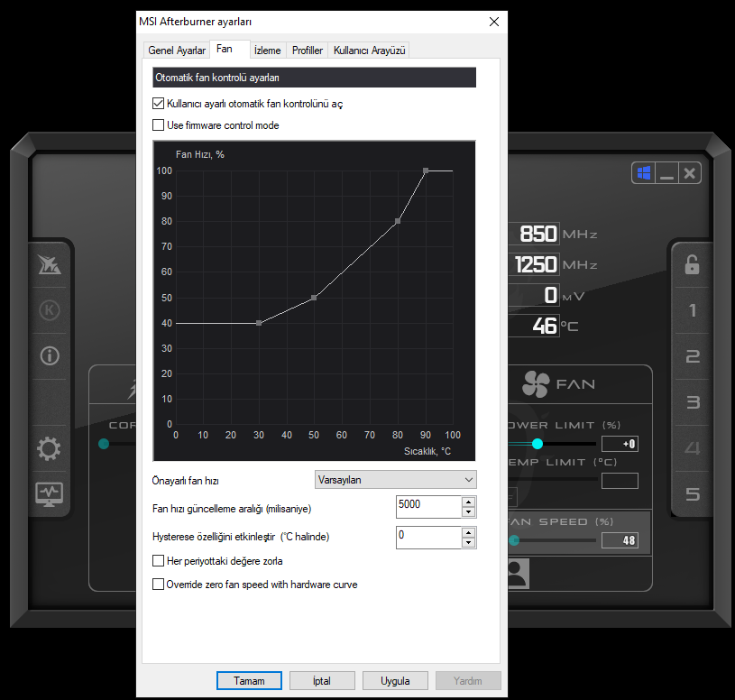Select profile slot 3
The image size is (735, 700).
click(x=693, y=402)
